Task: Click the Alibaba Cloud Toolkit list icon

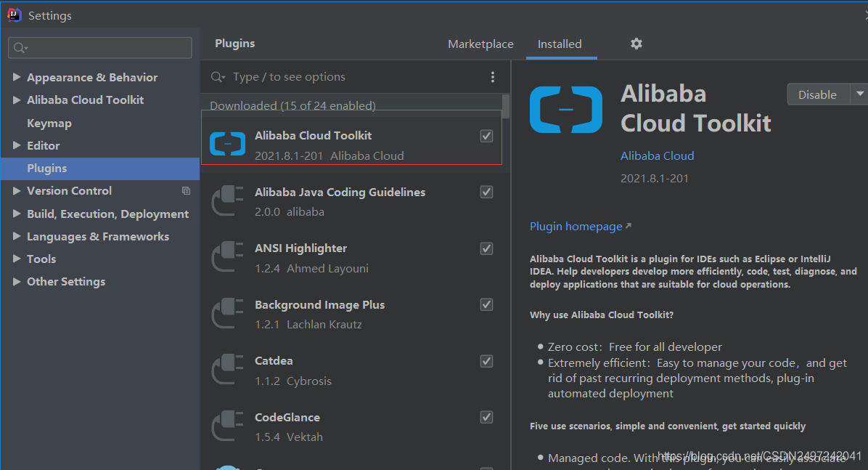Action: [227, 144]
